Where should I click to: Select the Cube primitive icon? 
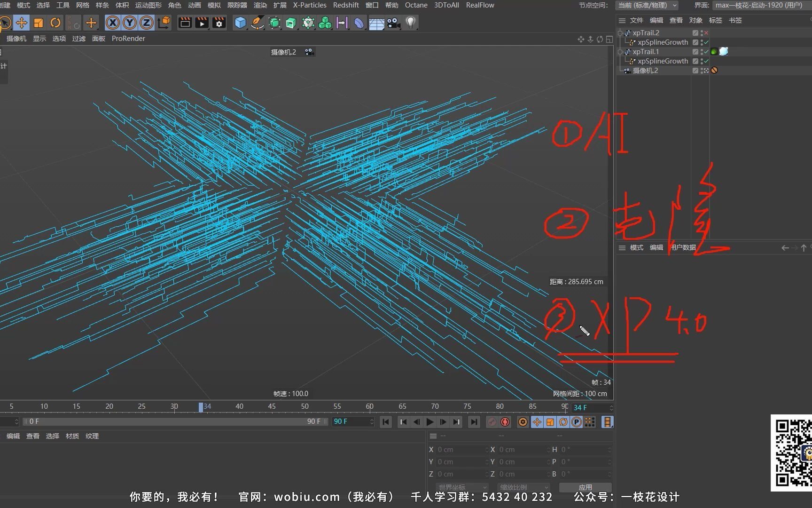point(240,23)
